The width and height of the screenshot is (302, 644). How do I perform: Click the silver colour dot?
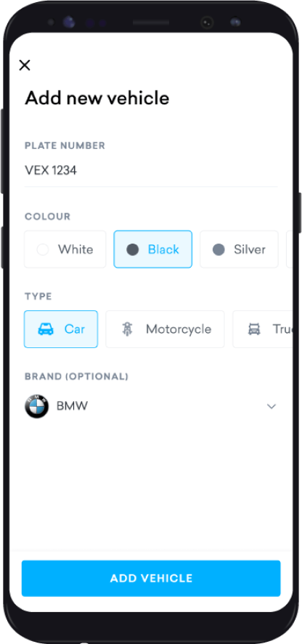click(219, 249)
